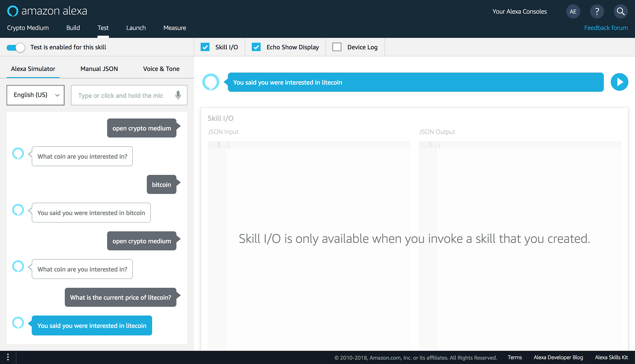Image resolution: width=635 pixels, height=364 pixels.
Task: Visit the Feedback forum link
Action: [x=606, y=28]
